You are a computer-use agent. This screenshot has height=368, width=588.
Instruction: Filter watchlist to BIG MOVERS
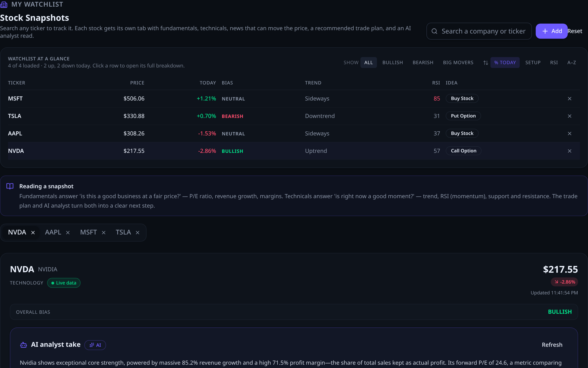(x=458, y=63)
